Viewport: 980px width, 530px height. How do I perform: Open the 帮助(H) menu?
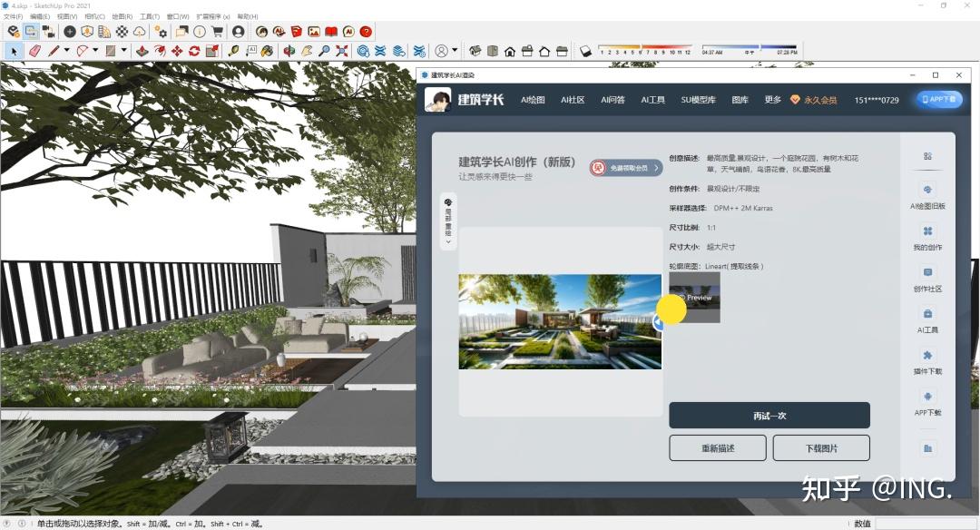pos(248,16)
